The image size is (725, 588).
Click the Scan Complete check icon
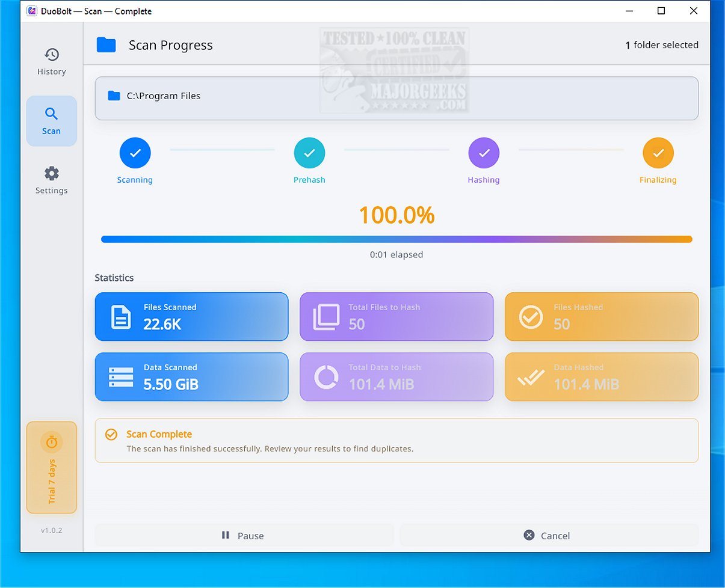click(111, 434)
